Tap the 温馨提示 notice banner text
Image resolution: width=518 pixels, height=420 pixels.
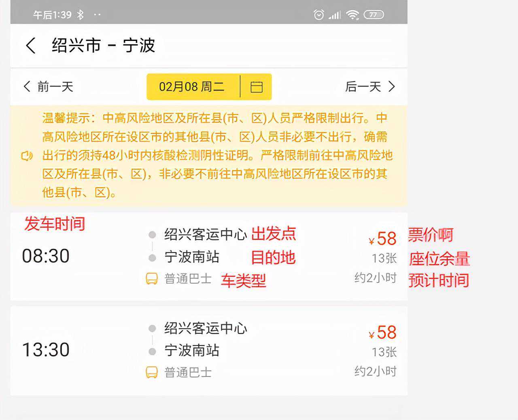coord(214,155)
